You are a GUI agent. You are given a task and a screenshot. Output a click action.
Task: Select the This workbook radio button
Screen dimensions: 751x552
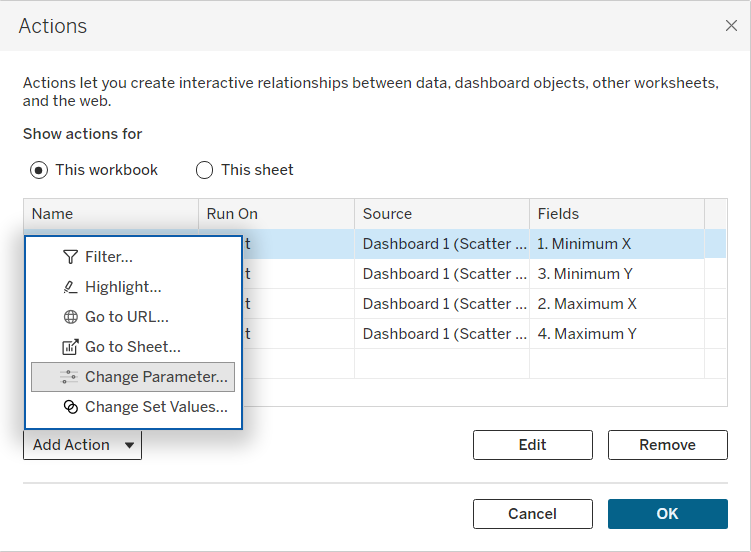pos(39,170)
